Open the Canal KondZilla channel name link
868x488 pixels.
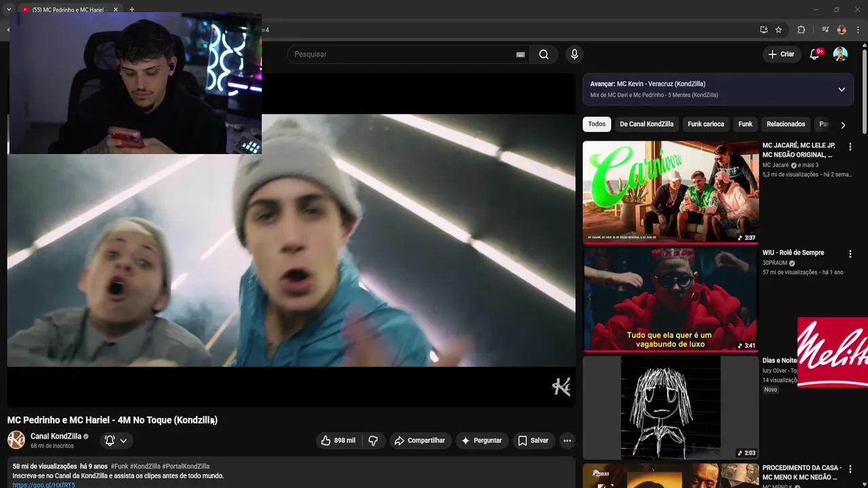click(56, 436)
